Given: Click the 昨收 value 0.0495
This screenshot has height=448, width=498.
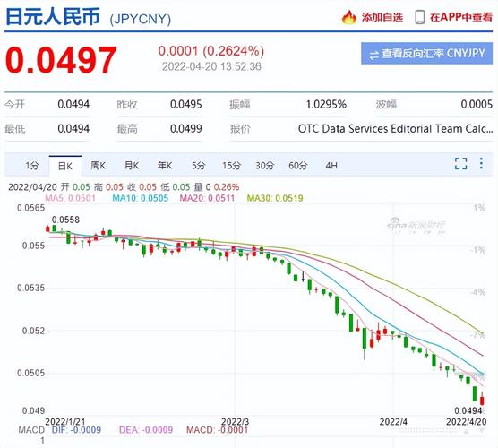Looking at the screenshot, I should coord(186,104).
